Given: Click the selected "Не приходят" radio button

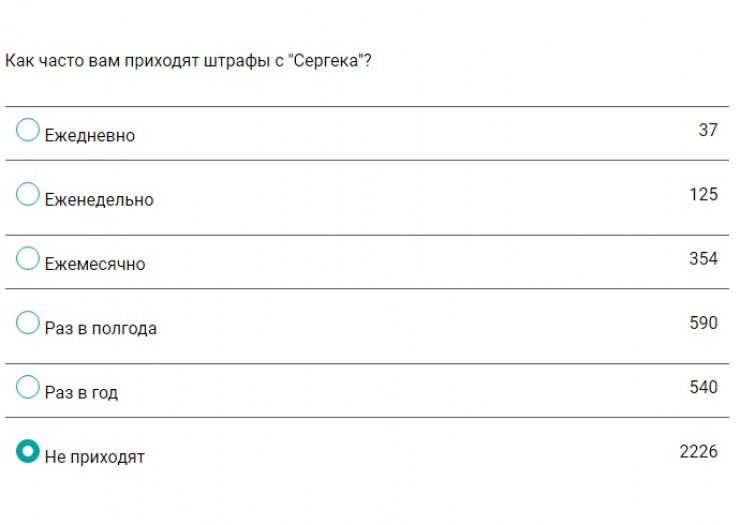Looking at the screenshot, I should click(28, 451).
